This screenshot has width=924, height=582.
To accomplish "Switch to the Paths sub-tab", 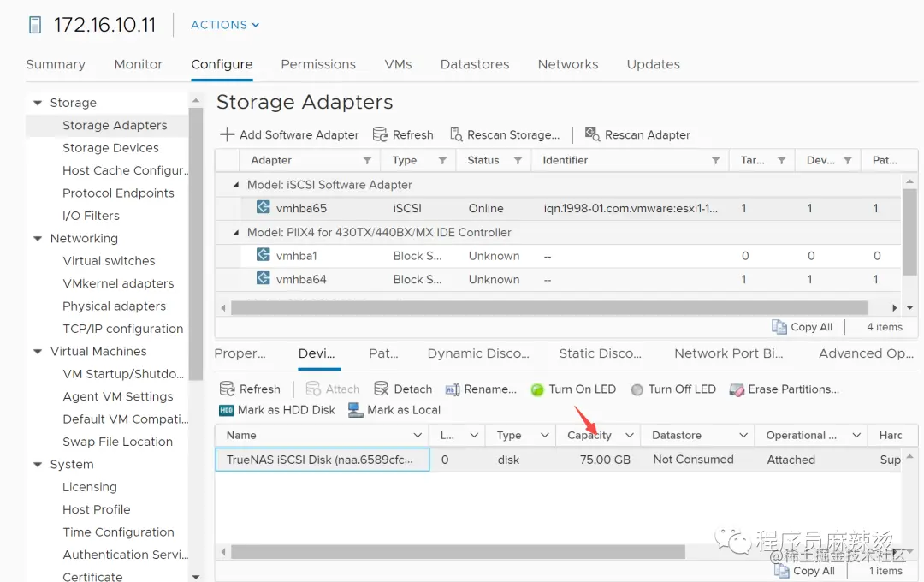I will 383,353.
